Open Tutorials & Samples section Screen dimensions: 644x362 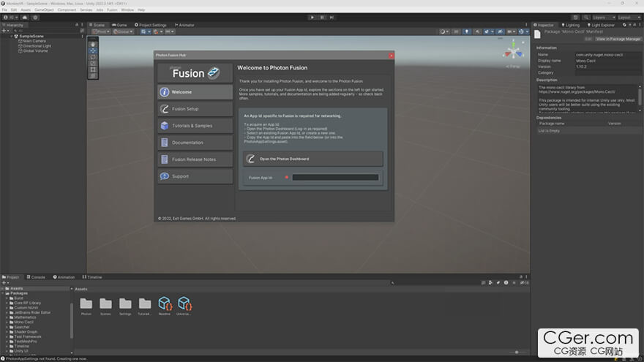[x=195, y=126]
